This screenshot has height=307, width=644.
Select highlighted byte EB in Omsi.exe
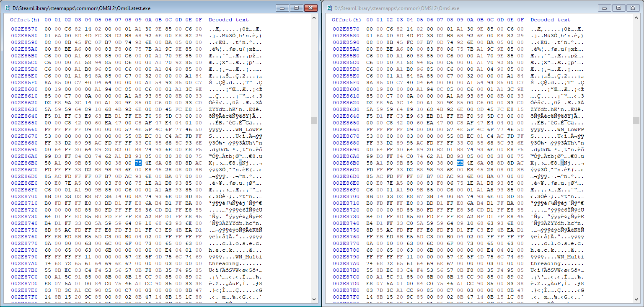[460, 163]
